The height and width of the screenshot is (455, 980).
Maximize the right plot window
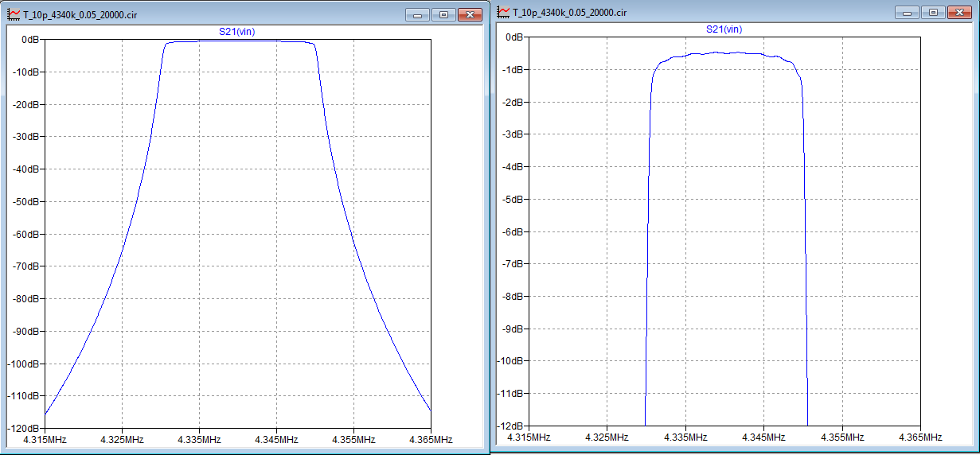pyautogui.click(x=932, y=12)
